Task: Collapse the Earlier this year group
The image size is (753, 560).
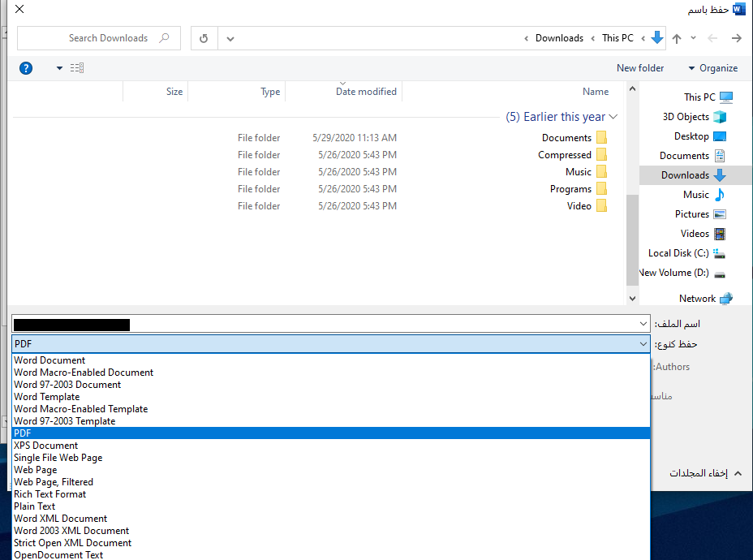Action: (x=613, y=117)
